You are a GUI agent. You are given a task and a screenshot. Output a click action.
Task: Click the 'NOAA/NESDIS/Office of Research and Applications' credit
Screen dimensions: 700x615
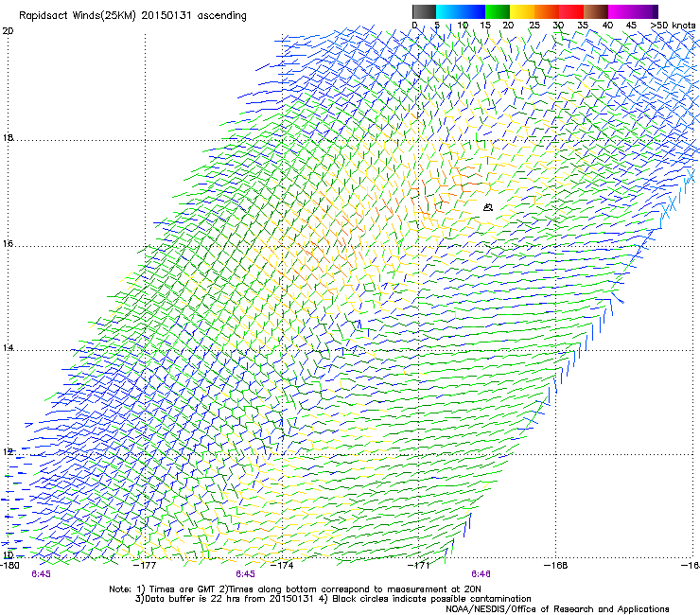coord(557,609)
